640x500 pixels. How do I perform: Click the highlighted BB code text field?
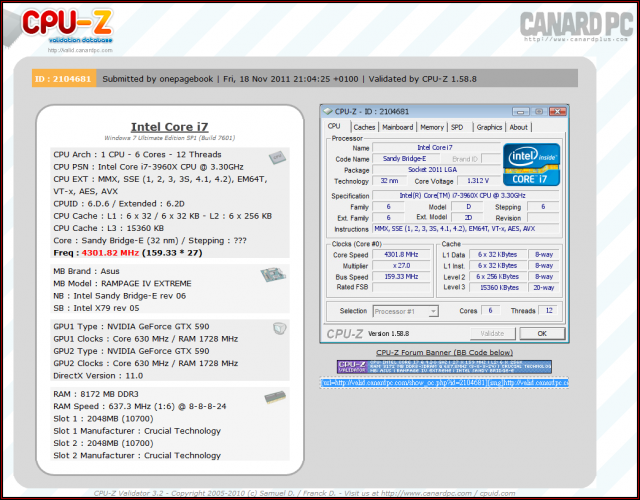click(x=444, y=383)
